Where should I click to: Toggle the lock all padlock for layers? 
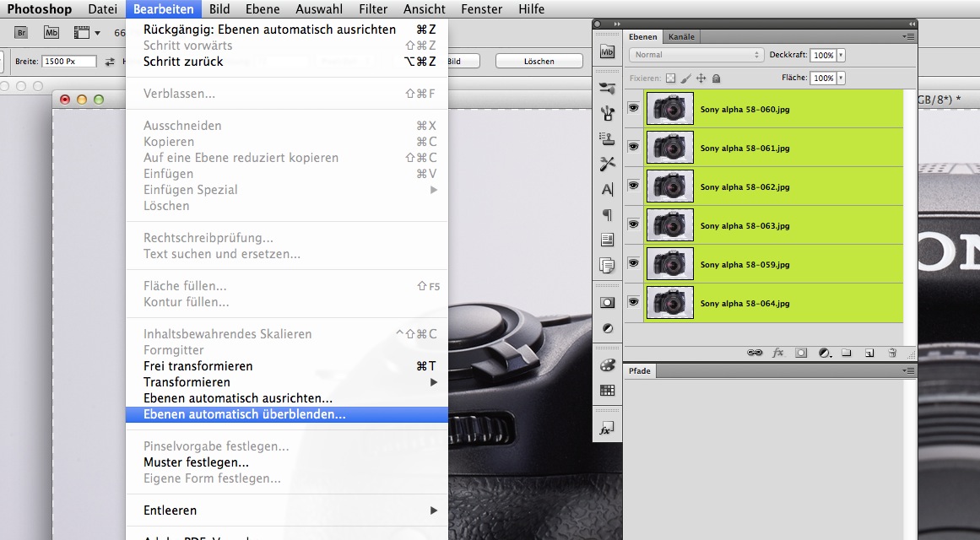(716, 78)
